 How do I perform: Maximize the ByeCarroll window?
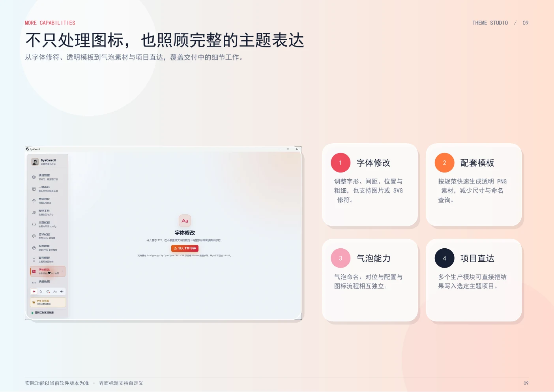click(288, 149)
